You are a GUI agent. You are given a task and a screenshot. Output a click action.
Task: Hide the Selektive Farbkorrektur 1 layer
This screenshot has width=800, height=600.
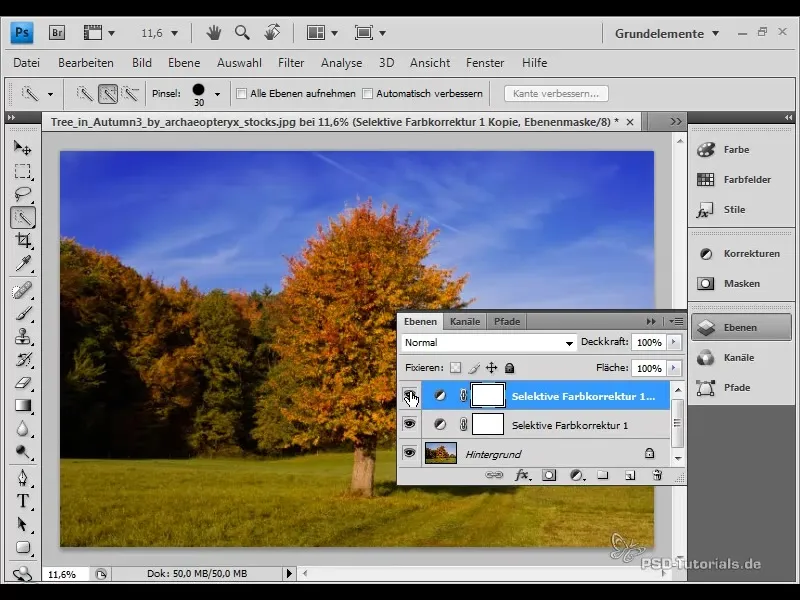[409, 424]
